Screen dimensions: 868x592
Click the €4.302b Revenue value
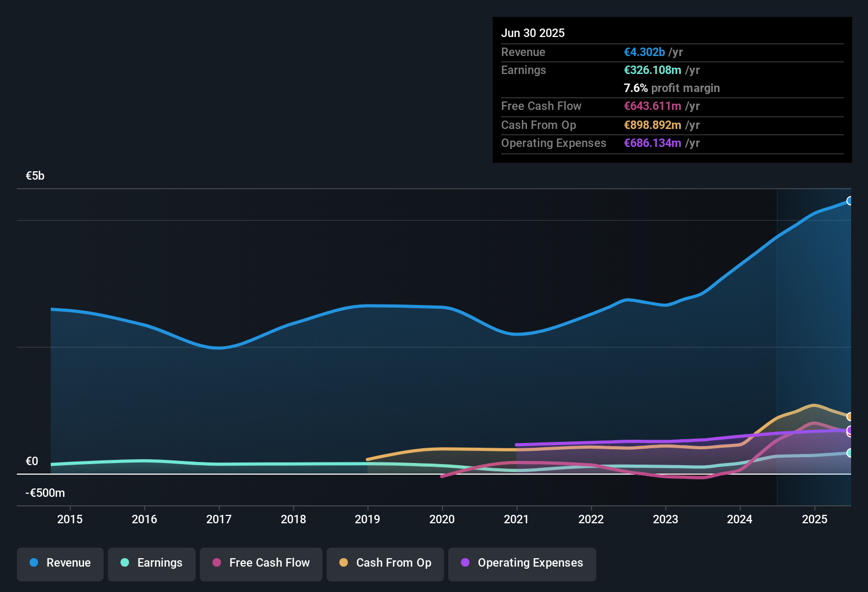coord(644,52)
